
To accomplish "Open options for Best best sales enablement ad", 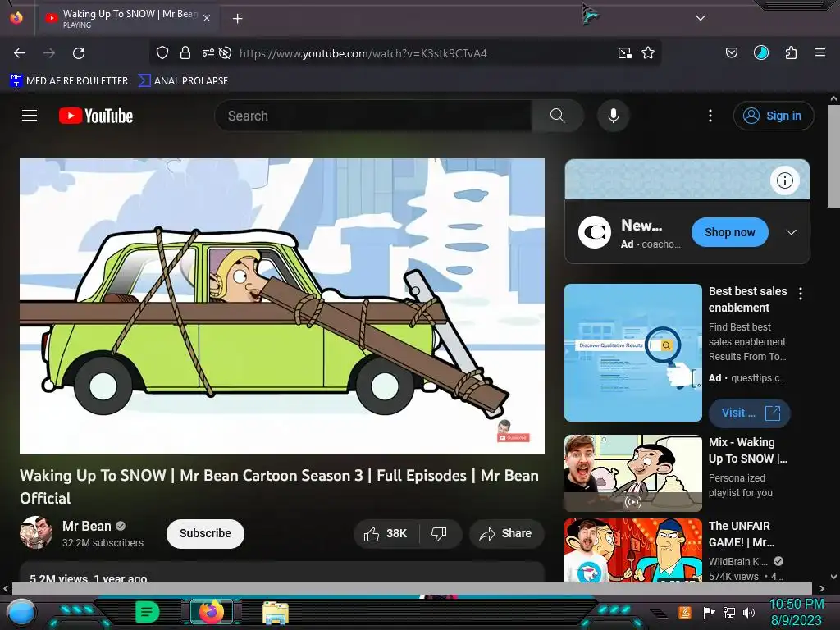I will [801, 293].
